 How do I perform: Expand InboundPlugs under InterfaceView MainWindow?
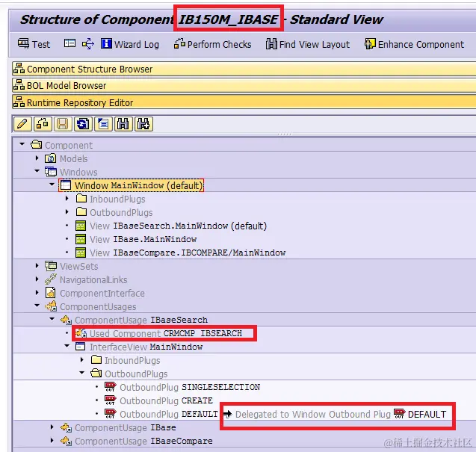click(x=82, y=360)
